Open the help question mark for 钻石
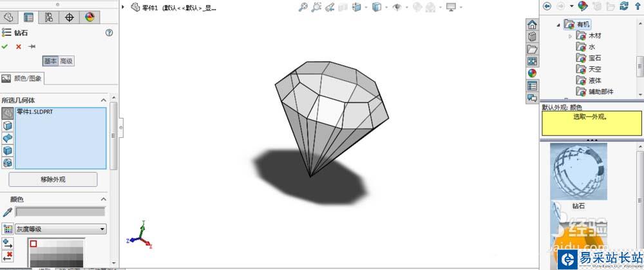644x270 pixels. 109,34
